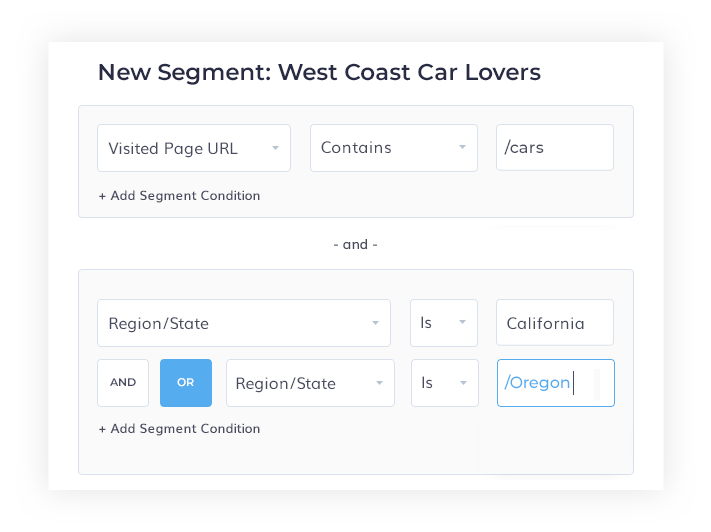Add Segment Condition under Visited Page URL
Screen dimensions: 711x532
point(179,196)
